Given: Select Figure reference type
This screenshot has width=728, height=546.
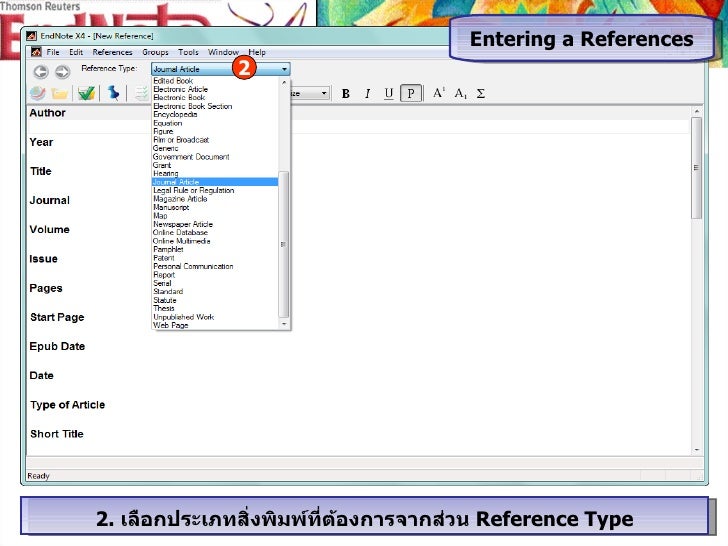Looking at the screenshot, I should click(163, 131).
